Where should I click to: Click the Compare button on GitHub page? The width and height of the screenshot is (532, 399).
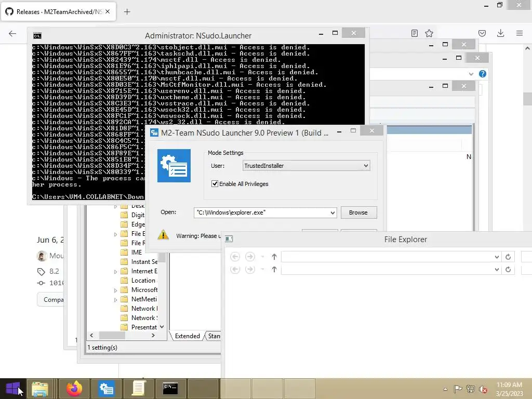coord(50,300)
